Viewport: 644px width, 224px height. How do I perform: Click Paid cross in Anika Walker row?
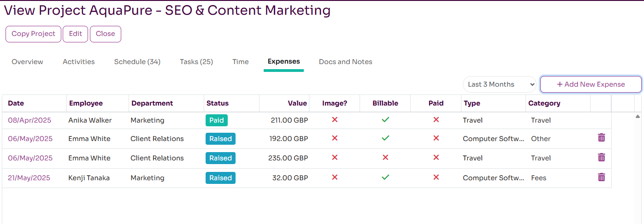click(436, 120)
